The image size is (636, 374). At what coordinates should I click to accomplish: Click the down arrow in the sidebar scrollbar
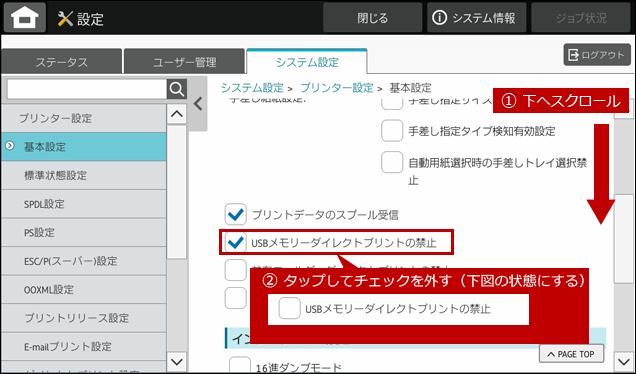coord(177,361)
